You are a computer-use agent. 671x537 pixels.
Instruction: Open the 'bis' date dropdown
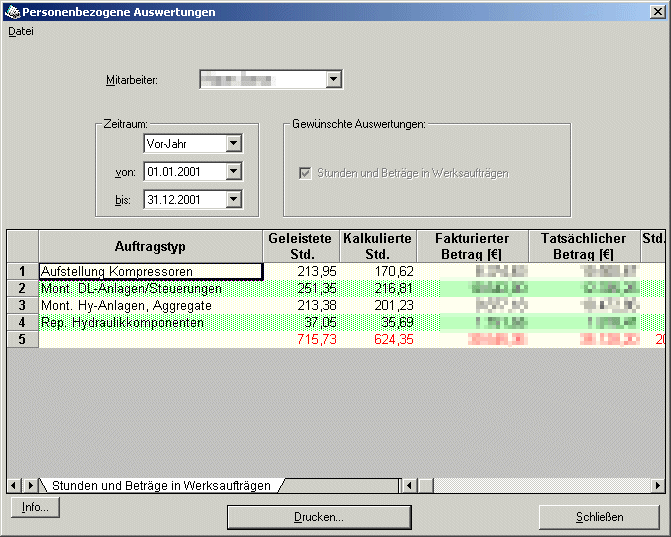(233, 200)
